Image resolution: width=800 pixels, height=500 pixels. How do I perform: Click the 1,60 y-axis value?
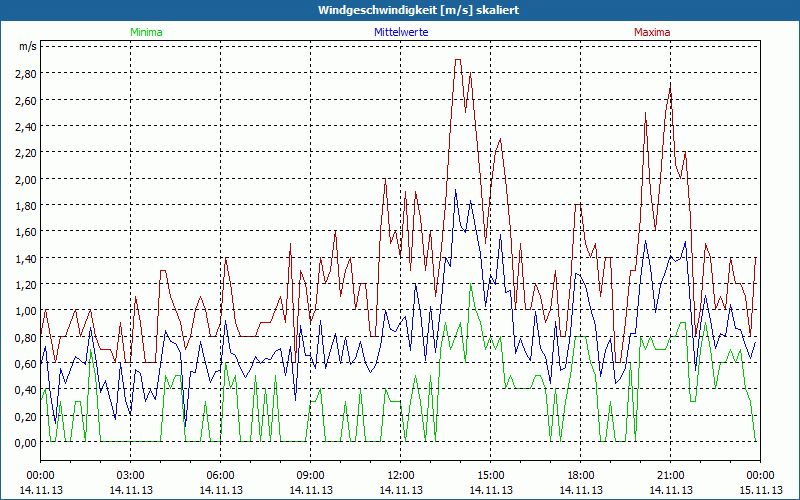click(26, 232)
